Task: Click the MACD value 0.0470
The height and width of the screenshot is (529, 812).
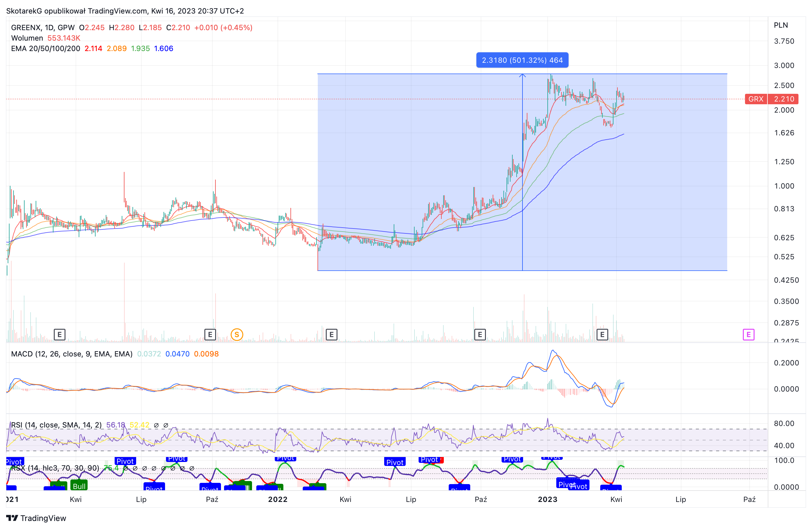Action: point(177,354)
